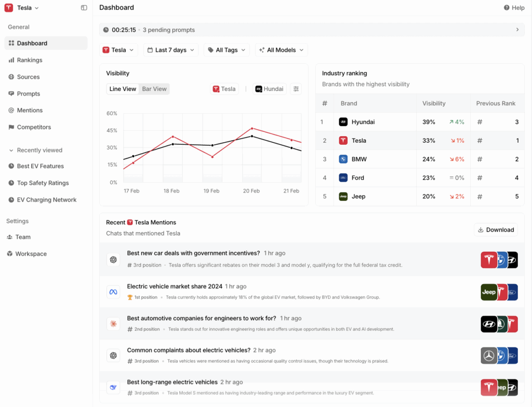Image resolution: width=532 pixels, height=407 pixels.
Task: Toggle the Tesla series on the chart
Action: click(224, 89)
